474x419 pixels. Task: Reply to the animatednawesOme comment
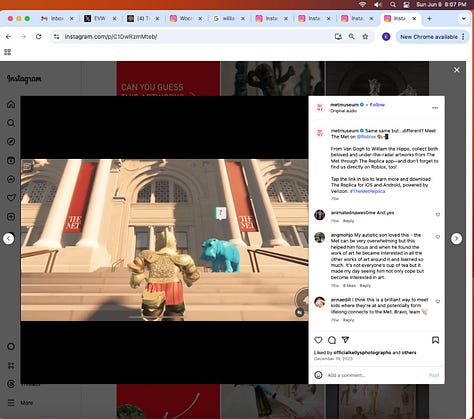click(x=348, y=221)
